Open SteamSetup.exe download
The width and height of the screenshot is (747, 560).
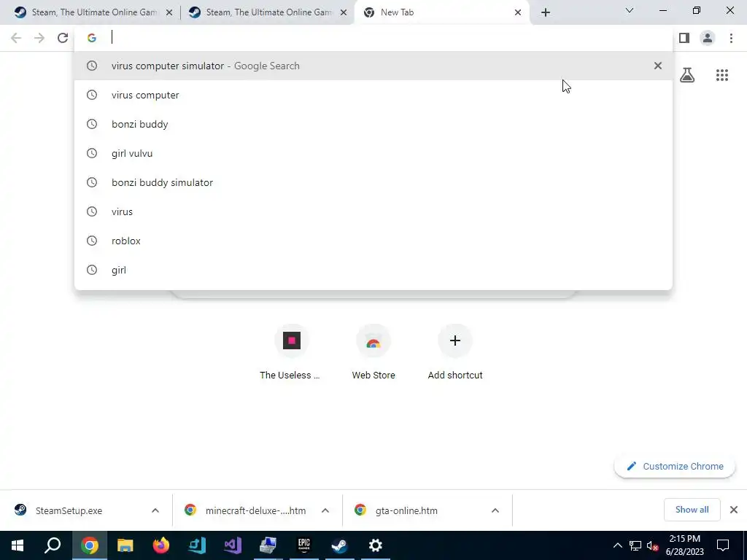(69, 510)
